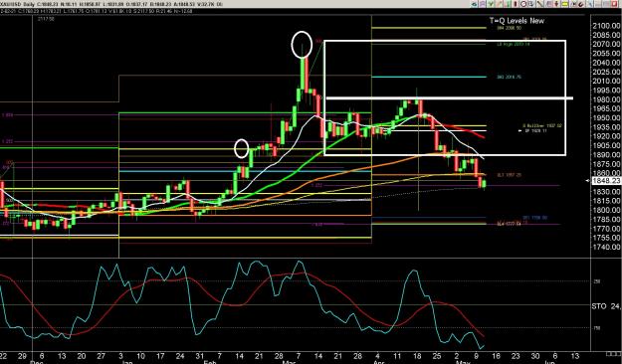Click the green checkmark toolbar icon
This screenshot has height=364, width=622.
pos(491,4)
